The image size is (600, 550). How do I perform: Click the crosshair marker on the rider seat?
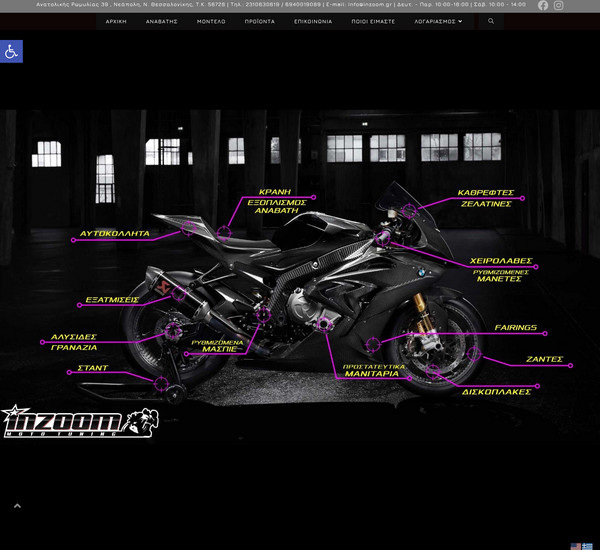point(224,233)
